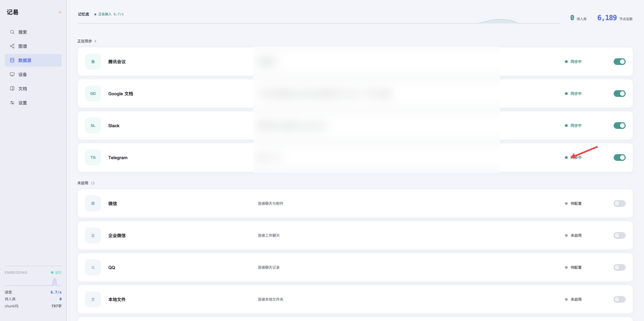
Task: Click the 连接工作聊天 description
Action: [x=269, y=235]
